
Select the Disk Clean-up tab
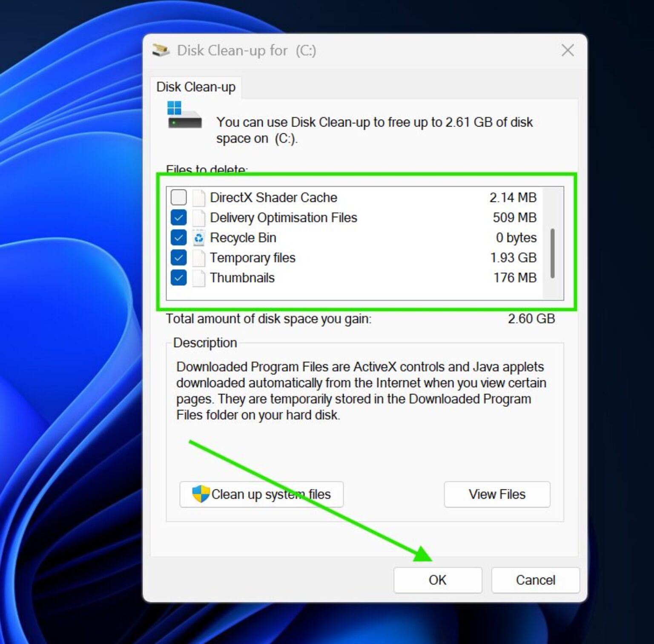pos(196,87)
